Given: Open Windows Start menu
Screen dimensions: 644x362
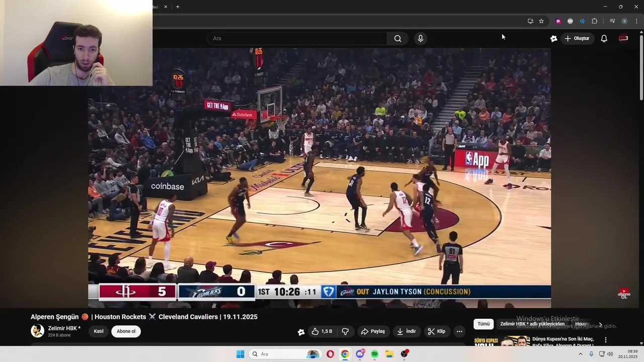Looking at the screenshot, I should tap(240, 354).
